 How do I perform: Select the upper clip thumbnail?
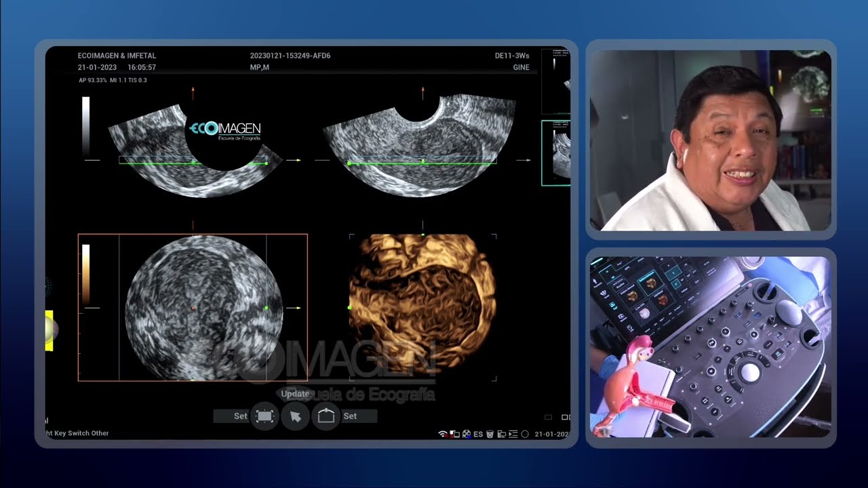point(556,81)
